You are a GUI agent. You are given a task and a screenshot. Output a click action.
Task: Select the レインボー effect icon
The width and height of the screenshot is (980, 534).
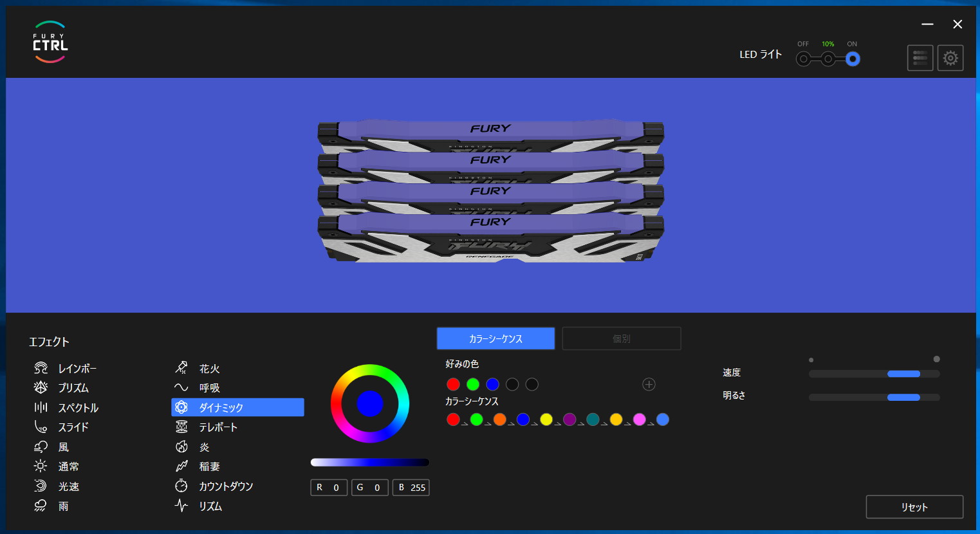click(x=41, y=368)
